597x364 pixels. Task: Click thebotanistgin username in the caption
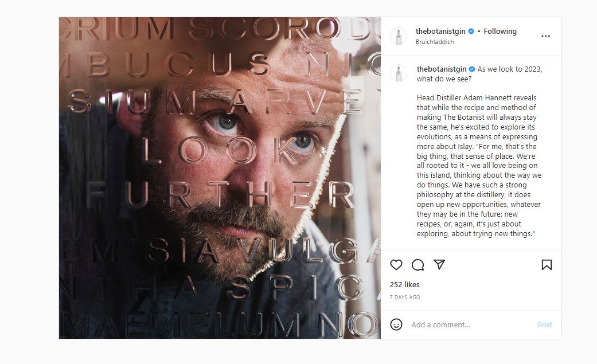click(x=442, y=69)
